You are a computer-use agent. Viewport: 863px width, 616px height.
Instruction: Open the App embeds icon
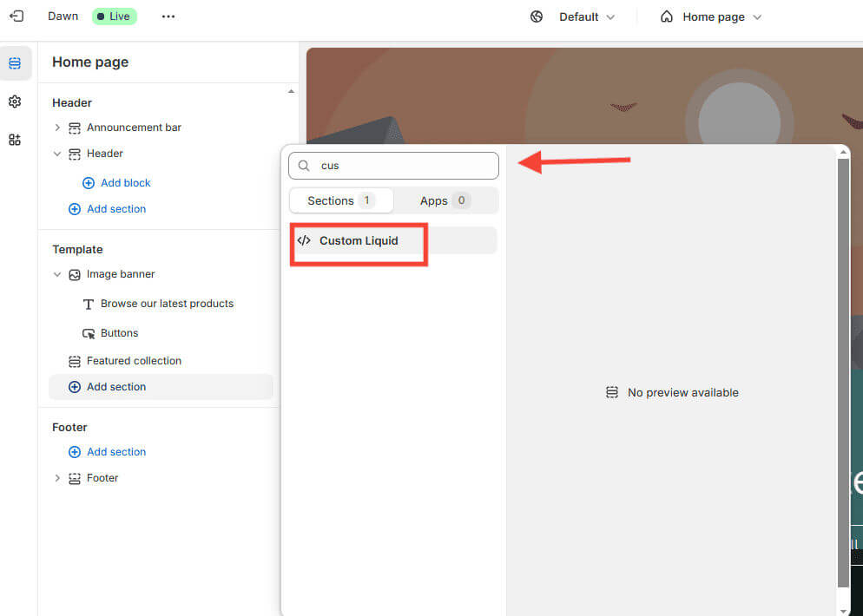pos(15,140)
